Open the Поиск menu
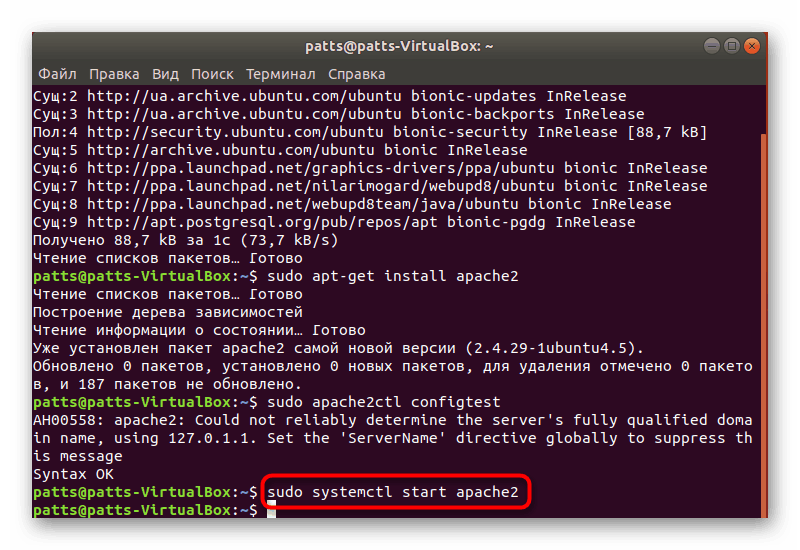This screenshot has height=550, width=800. [212, 74]
